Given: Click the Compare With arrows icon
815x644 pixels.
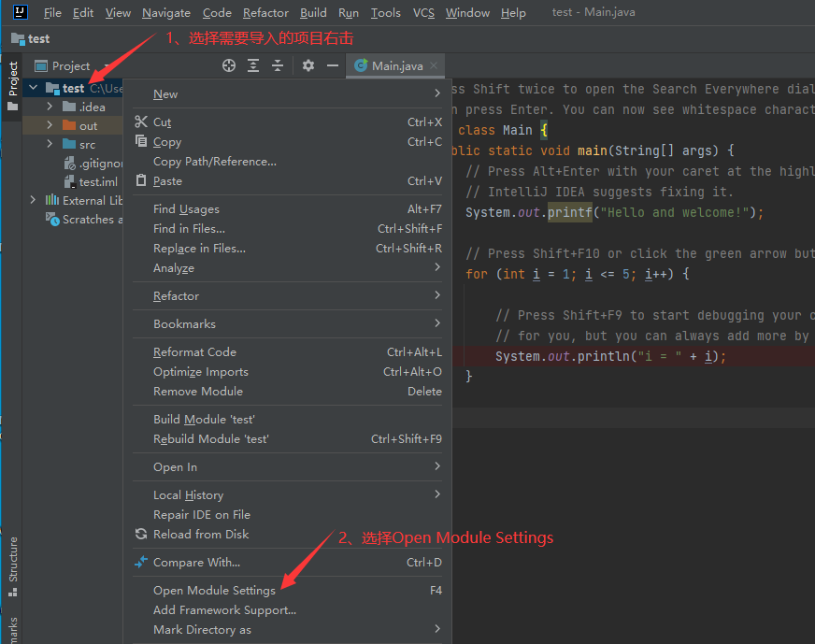Looking at the screenshot, I should click(141, 562).
